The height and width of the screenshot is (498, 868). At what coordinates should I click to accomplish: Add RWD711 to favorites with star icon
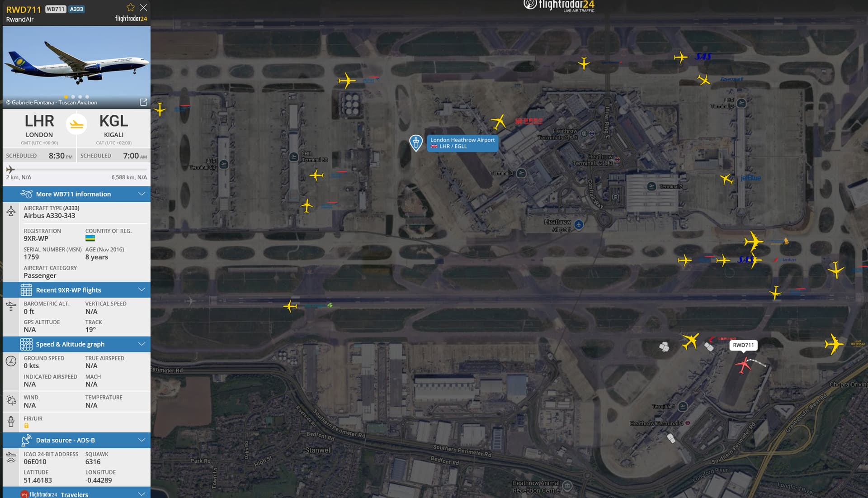(130, 7)
